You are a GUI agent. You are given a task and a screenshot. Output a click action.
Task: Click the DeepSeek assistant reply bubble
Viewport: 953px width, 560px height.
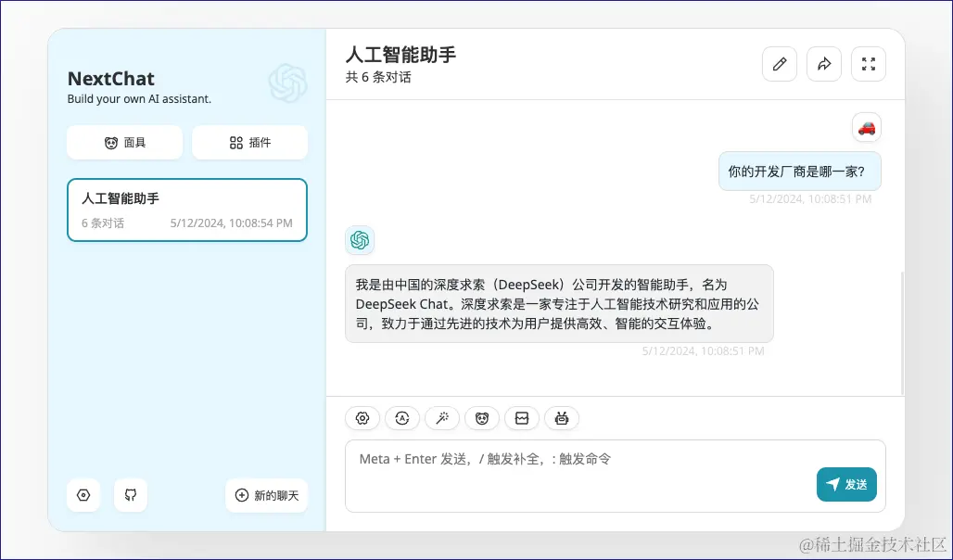click(x=559, y=304)
